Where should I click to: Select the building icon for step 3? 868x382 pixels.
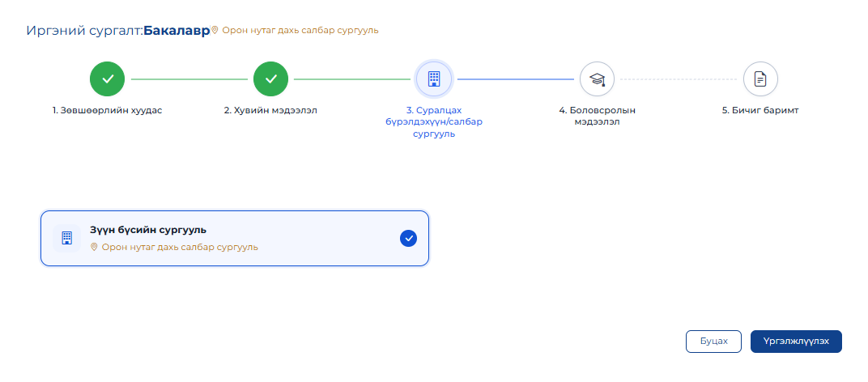coord(434,79)
